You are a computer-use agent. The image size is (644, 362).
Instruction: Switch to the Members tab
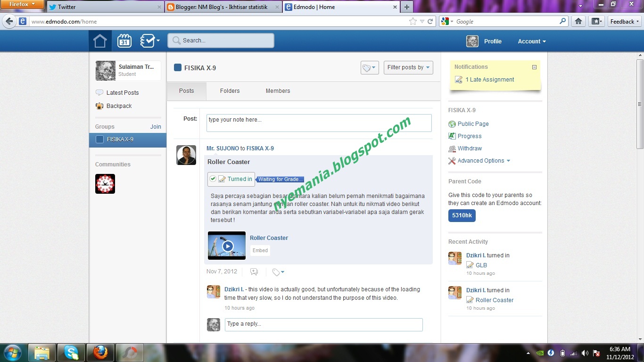278,90
